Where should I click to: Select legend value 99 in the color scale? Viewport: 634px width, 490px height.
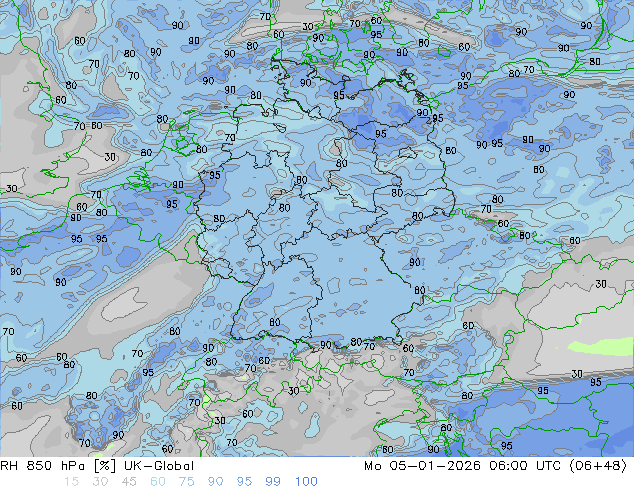[273, 482]
